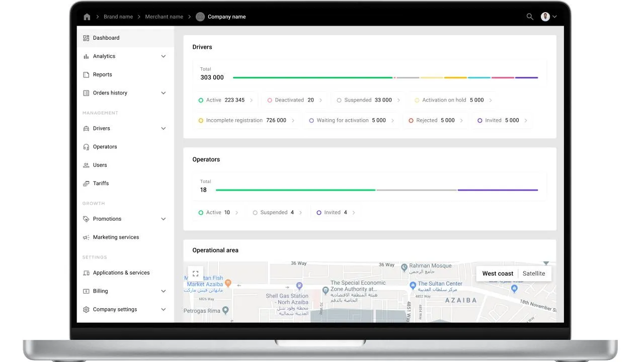Open Operators in the sidebar
This screenshot has height=362, width=644.
[x=125, y=147]
